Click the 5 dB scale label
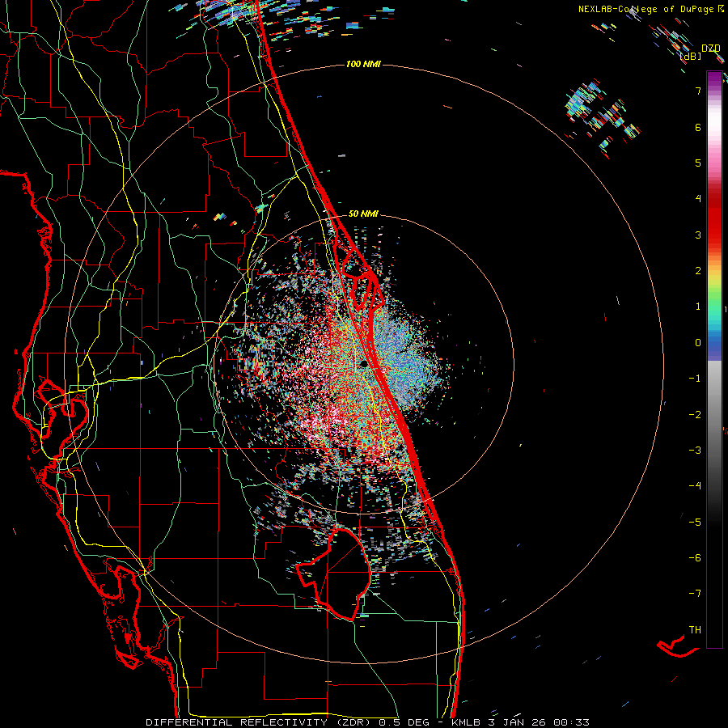Image resolution: width=728 pixels, height=728 pixels. (698, 163)
